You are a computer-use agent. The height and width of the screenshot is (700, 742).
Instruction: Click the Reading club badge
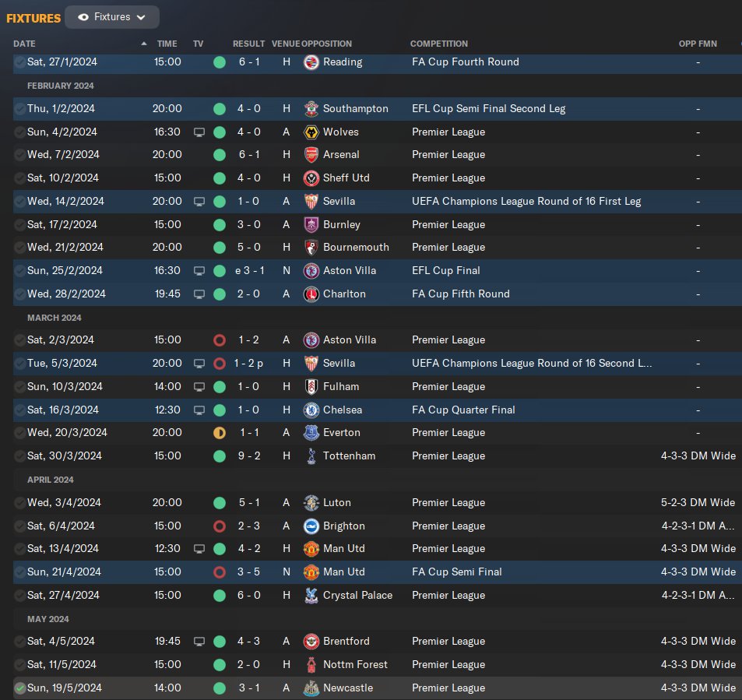coord(311,62)
